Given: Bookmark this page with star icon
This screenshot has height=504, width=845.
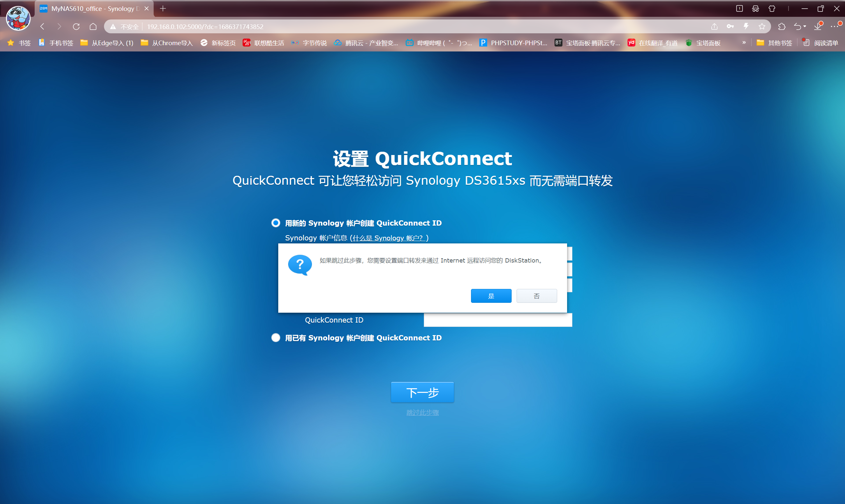Looking at the screenshot, I should coord(762,26).
